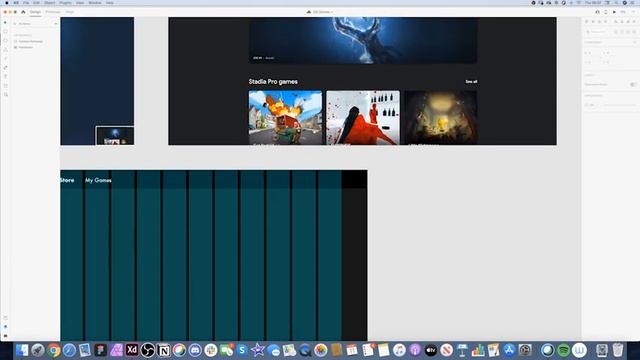
Task: Toggle the Responsive Resize switch
Action: pos(633,84)
